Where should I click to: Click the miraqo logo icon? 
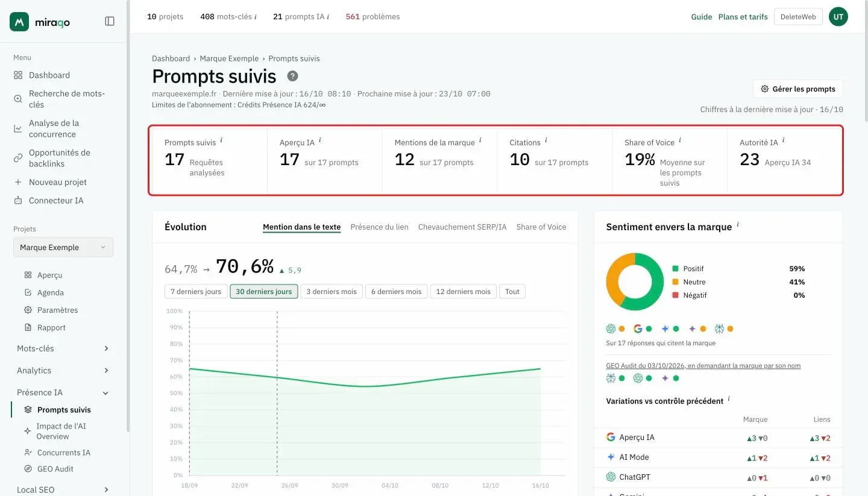point(19,22)
